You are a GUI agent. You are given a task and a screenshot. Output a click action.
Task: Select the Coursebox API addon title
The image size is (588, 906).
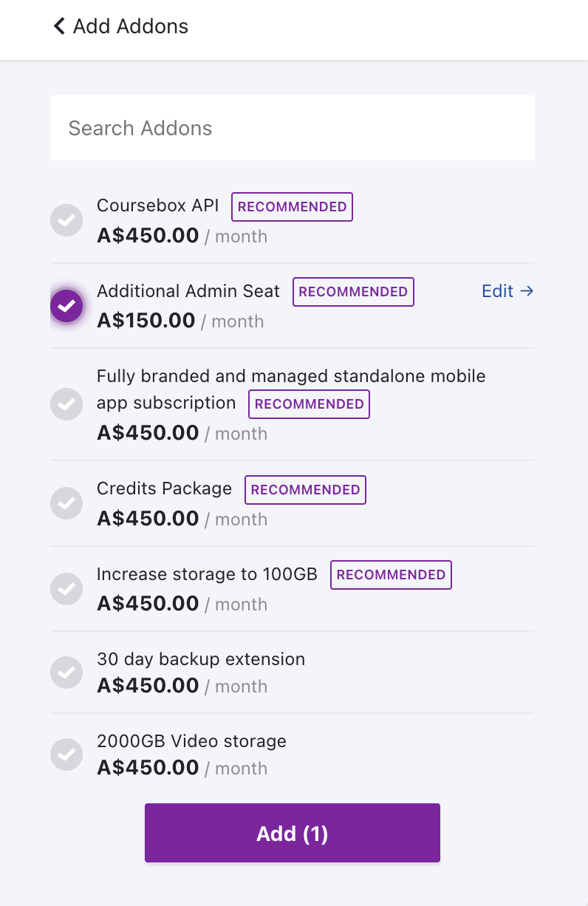[158, 205]
